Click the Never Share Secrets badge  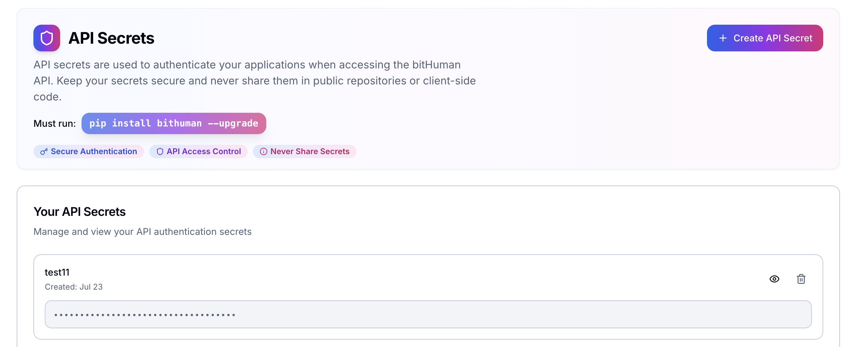point(304,151)
